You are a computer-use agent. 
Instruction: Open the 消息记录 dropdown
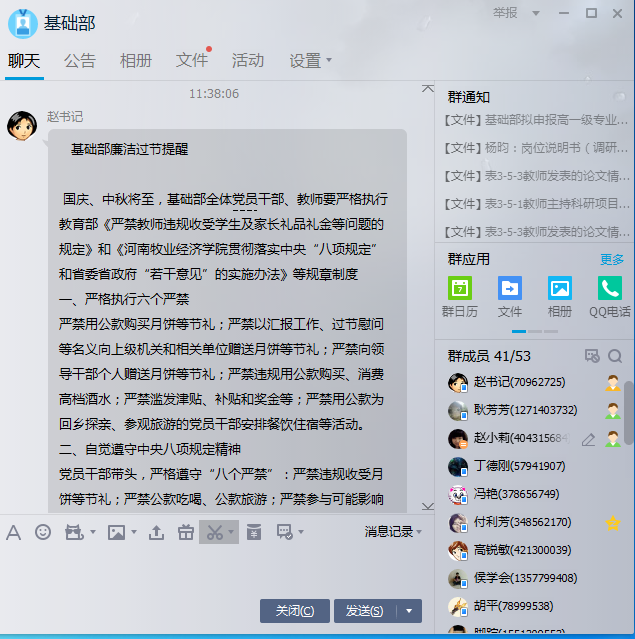coord(392,532)
